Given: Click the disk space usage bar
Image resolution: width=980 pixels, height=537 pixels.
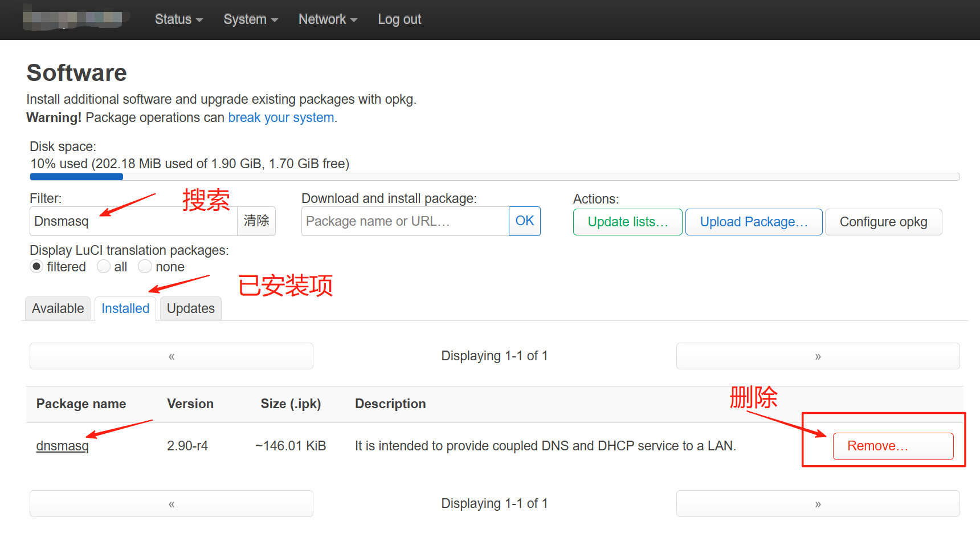Looking at the screenshot, I should [x=495, y=177].
